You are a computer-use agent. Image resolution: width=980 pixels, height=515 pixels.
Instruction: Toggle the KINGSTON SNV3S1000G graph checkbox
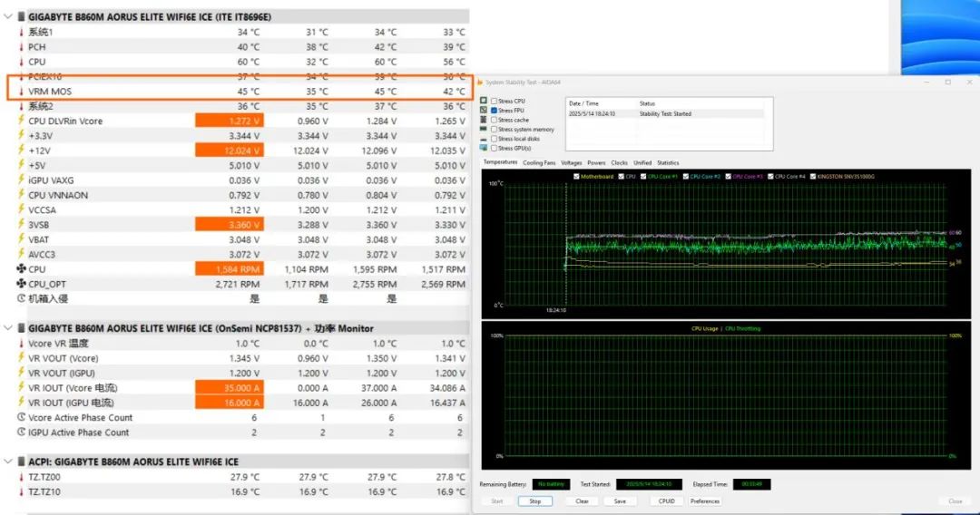(813, 177)
